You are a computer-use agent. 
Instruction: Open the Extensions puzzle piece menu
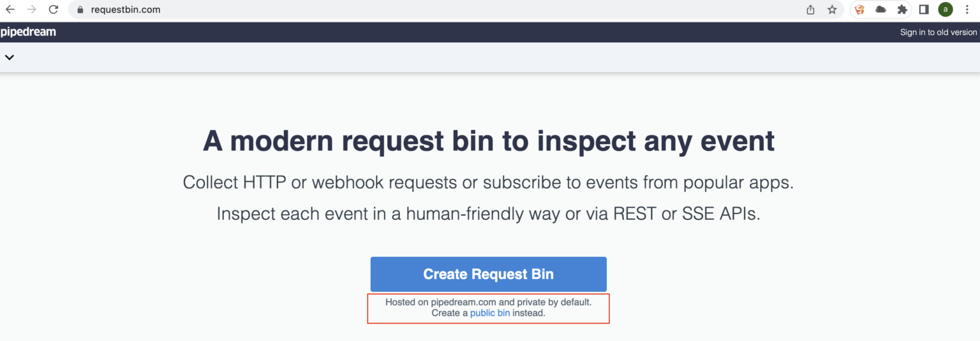coord(902,10)
